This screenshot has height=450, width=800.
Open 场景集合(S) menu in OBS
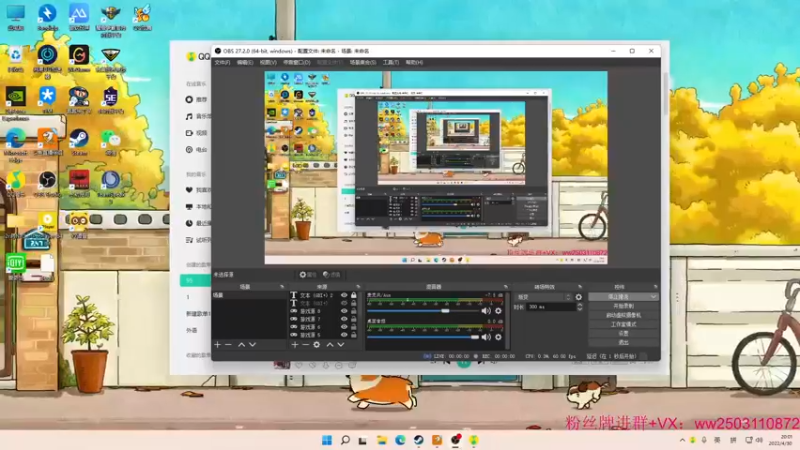tap(363, 62)
